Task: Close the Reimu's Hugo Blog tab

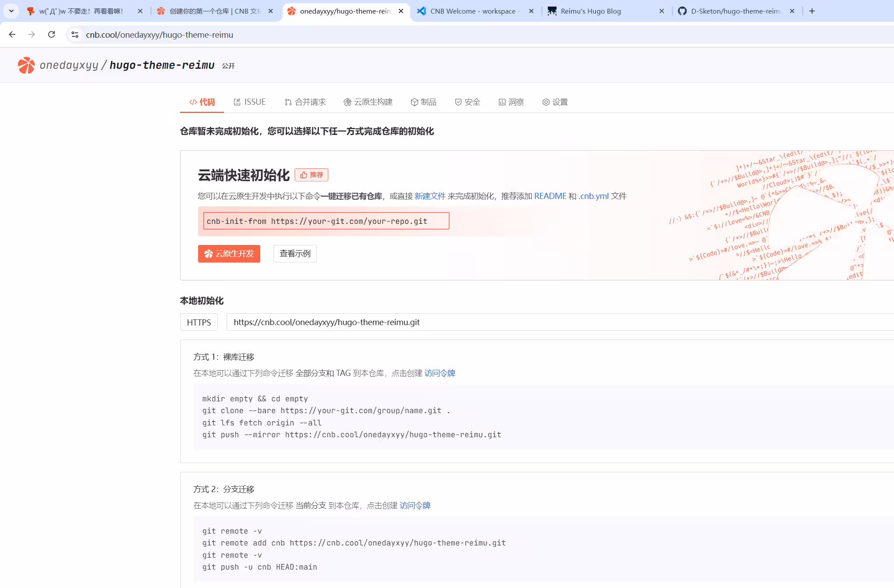Action: pyautogui.click(x=662, y=11)
